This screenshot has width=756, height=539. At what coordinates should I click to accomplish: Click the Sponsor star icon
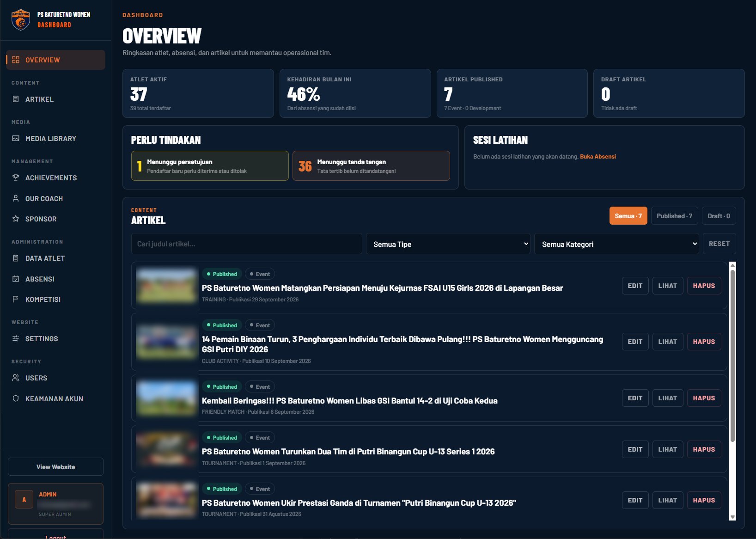pyautogui.click(x=16, y=219)
